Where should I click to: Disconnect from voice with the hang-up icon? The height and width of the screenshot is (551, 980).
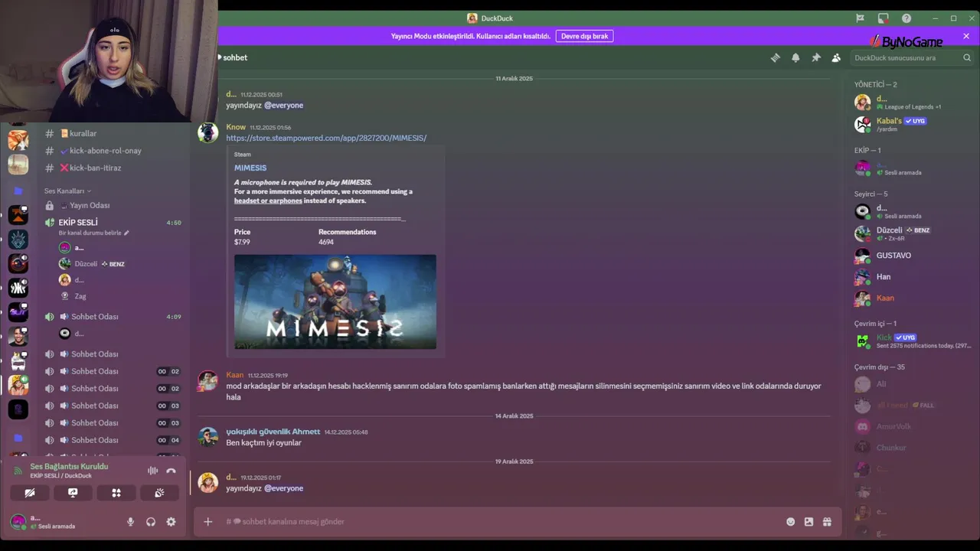tap(171, 471)
